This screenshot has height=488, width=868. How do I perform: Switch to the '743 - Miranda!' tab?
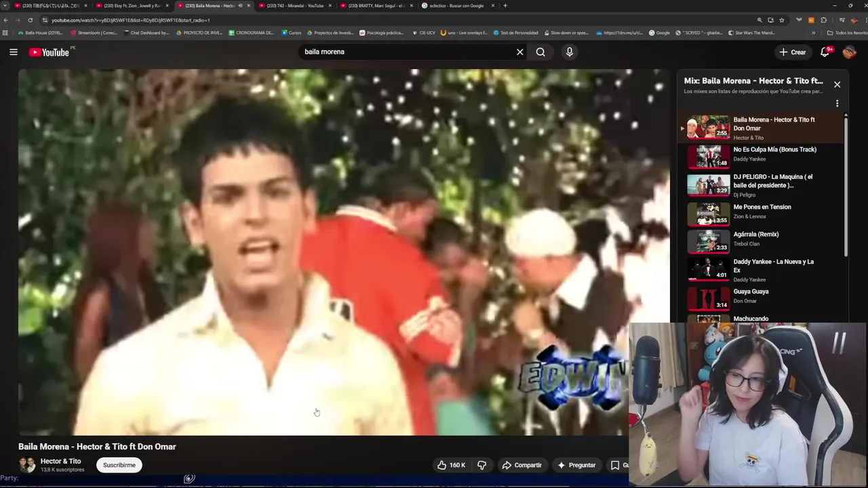click(294, 5)
